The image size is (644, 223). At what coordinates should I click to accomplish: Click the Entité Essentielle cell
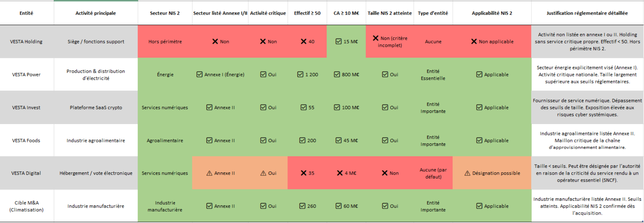(433, 74)
